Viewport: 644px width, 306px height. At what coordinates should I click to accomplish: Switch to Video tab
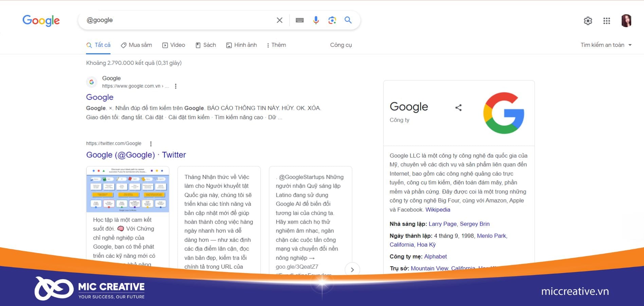(173, 45)
